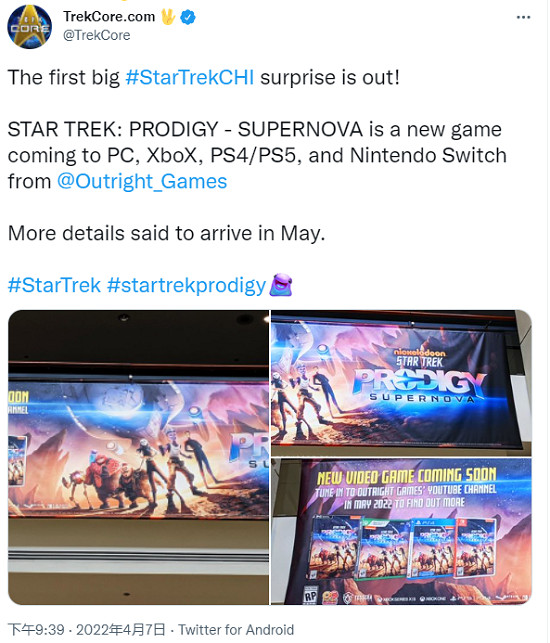This screenshot has width=550, height=643.
Task: Open the left banner photo with characters
Action: tap(139, 457)
